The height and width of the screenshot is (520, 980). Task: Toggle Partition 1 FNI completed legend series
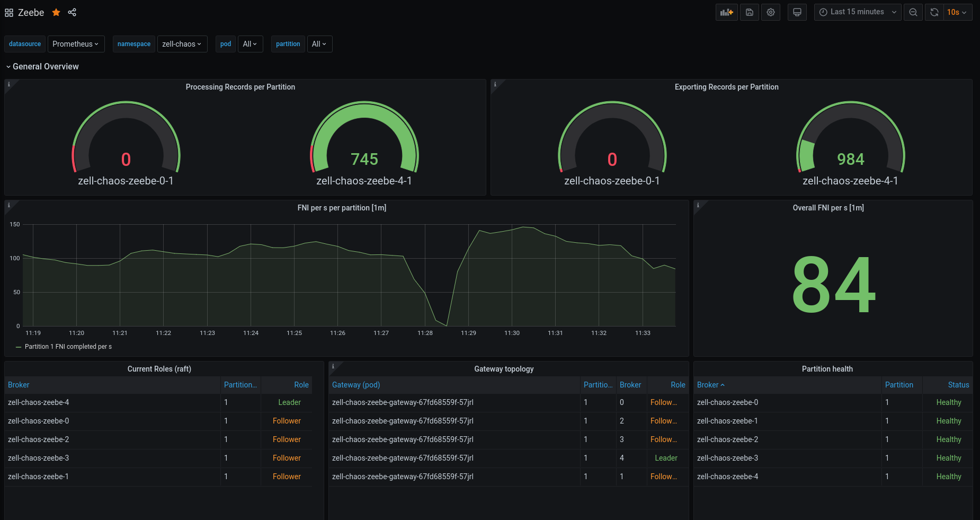(68, 347)
